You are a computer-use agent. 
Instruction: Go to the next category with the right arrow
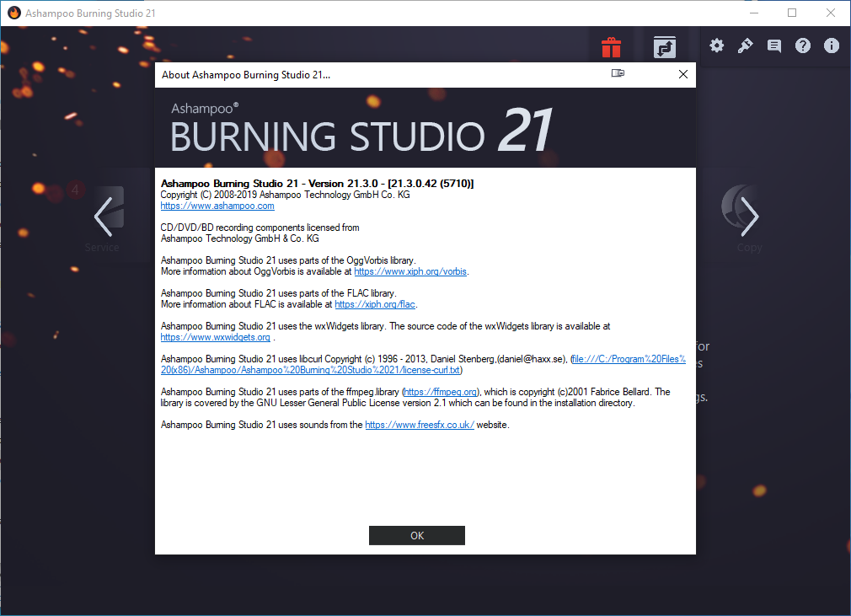pyautogui.click(x=749, y=217)
